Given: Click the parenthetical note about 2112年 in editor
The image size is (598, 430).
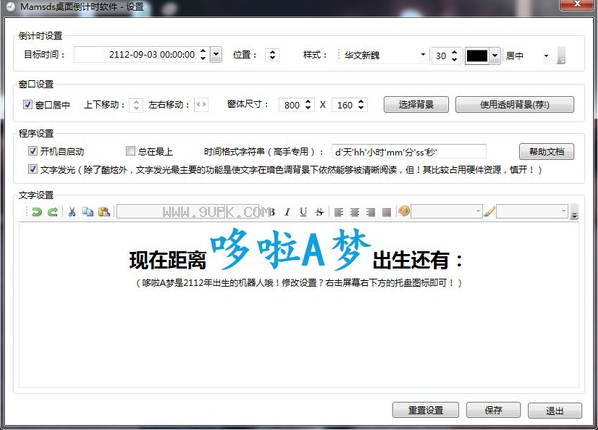Looking at the screenshot, I should (x=299, y=283).
